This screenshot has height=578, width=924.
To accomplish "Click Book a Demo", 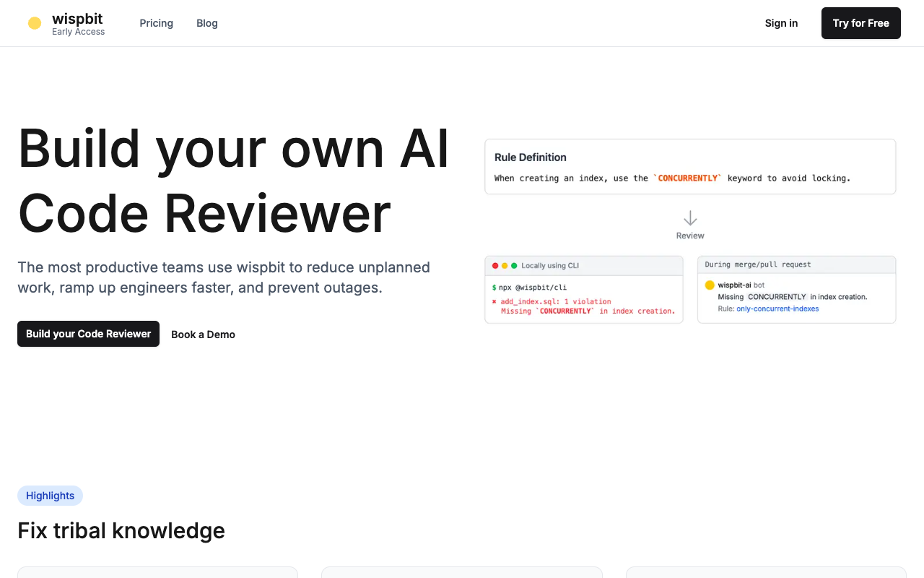I will [203, 335].
